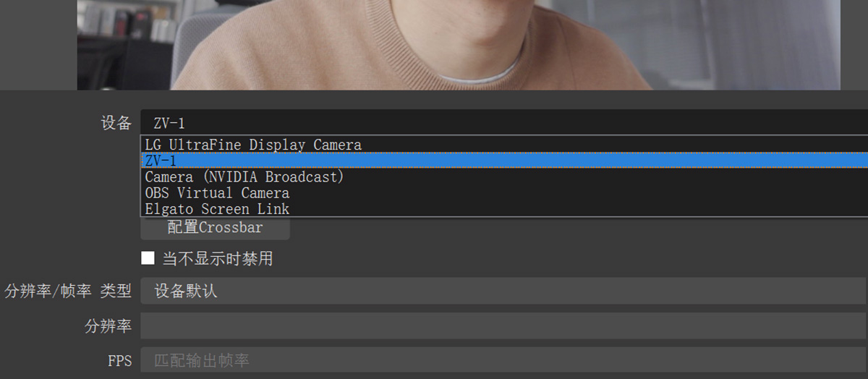The image size is (868, 379).
Task: Open the 设备默认 type dropdown
Action: [504, 291]
